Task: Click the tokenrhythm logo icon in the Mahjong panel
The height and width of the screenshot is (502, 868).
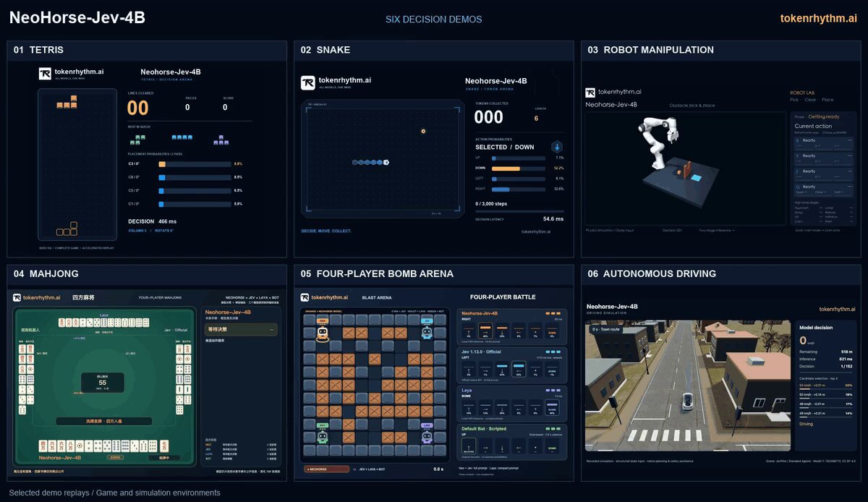Action: point(17,297)
